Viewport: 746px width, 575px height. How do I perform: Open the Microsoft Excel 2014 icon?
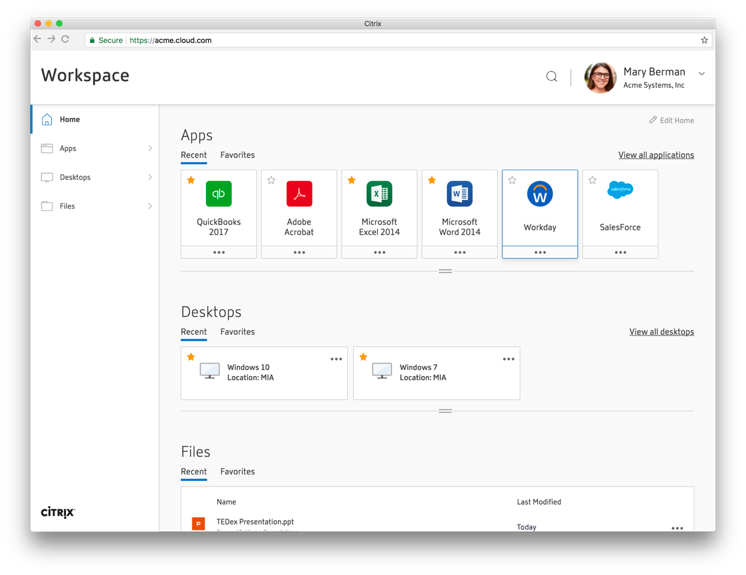379,194
